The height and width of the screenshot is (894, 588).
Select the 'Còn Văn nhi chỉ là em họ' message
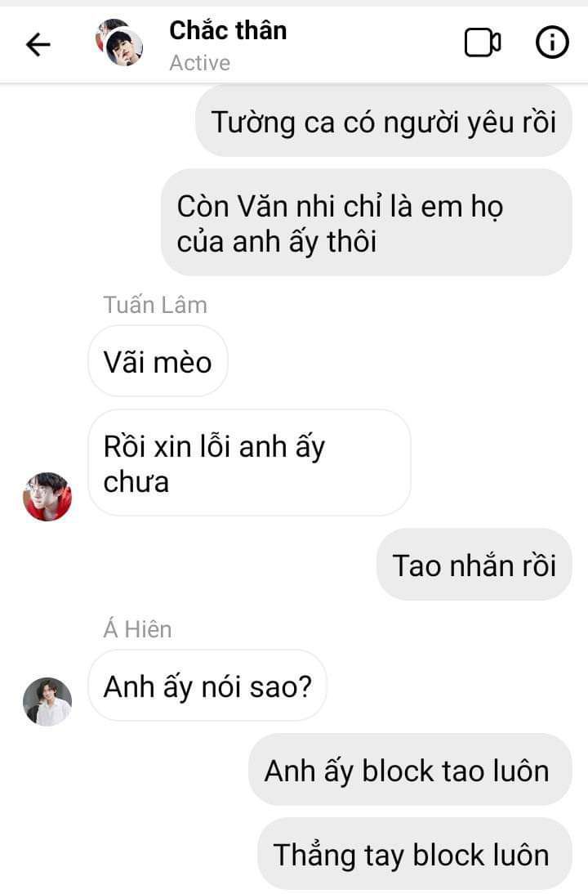pyautogui.click(x=367, y=223)
